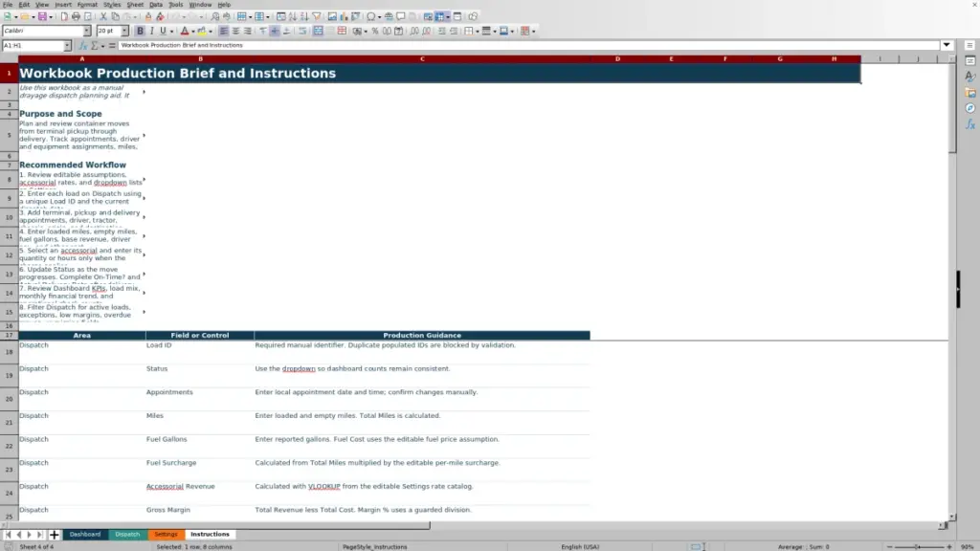This screenshot has width=980, height=551.
Task: Toggle Align Right
Action: (x=248, y=32)
